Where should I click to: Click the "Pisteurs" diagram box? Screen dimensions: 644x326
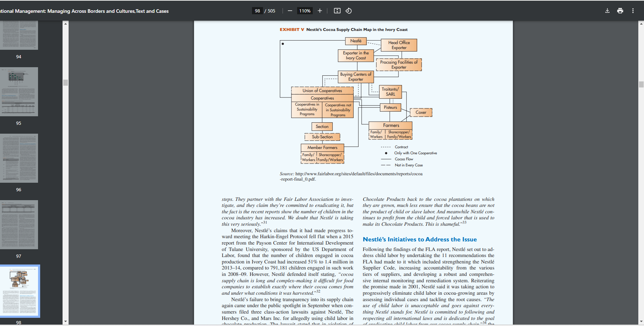click(x=390, y=107)
